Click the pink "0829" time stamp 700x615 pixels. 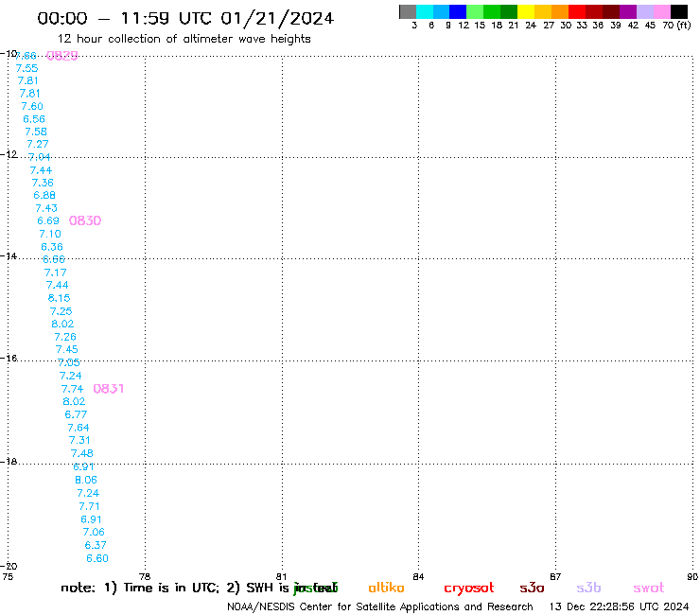tap(62, 56)
